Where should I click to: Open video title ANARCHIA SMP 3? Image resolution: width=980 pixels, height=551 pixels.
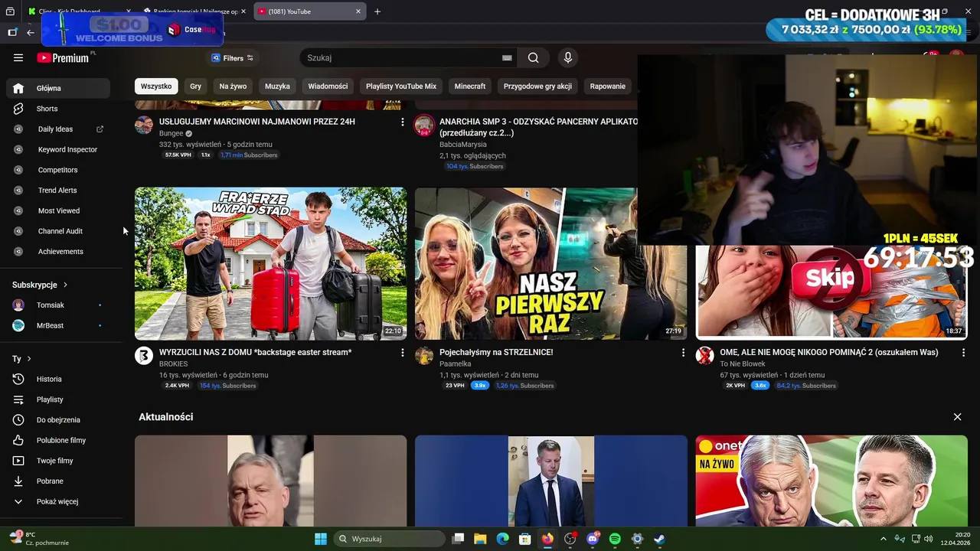[x=538, y=127]
